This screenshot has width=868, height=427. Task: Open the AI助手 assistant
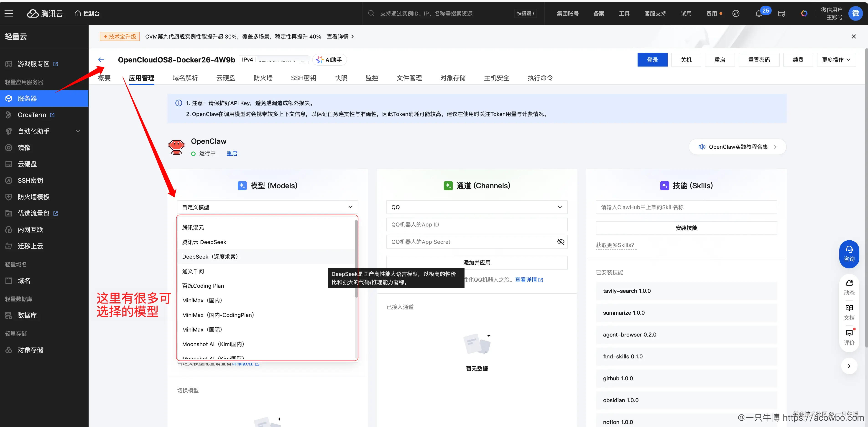(329, 60)
